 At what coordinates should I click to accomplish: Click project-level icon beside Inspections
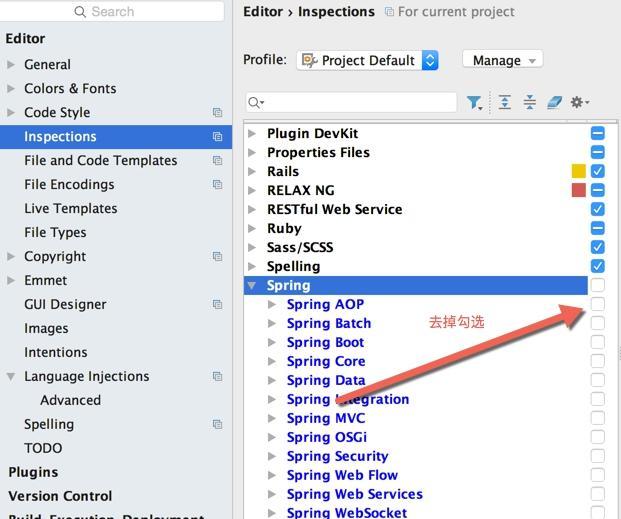pos(217,137)
